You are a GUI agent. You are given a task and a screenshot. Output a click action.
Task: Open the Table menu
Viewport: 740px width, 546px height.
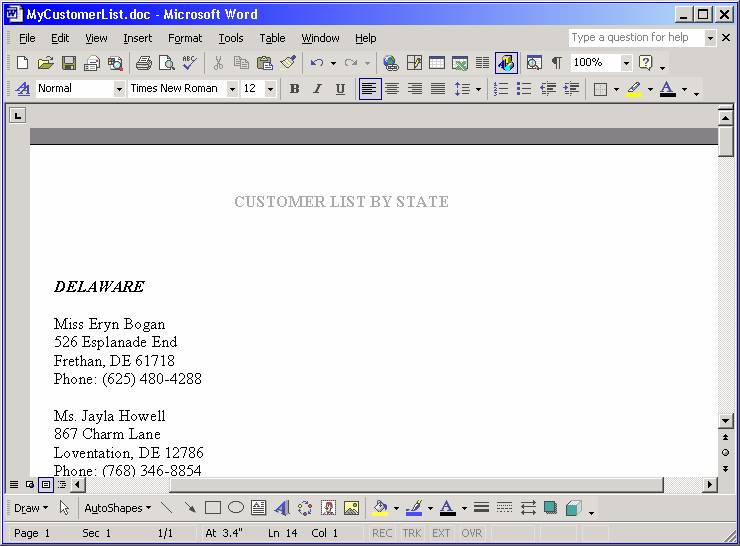pos(272,38)
